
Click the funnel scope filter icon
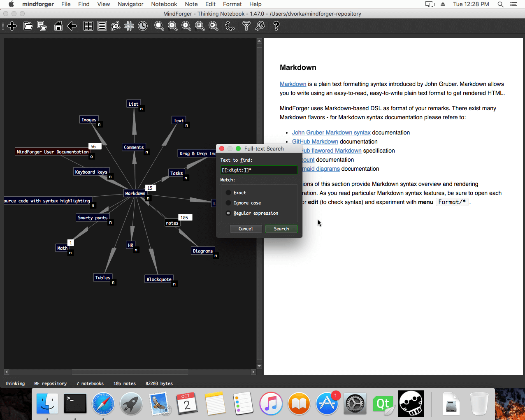point(246,26)
